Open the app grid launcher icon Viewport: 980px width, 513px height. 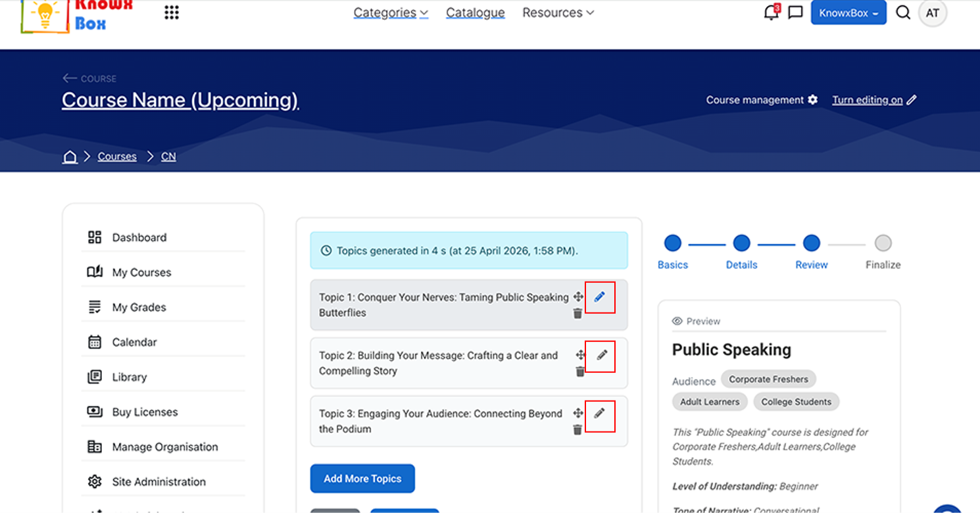click(x=172, y=12)
